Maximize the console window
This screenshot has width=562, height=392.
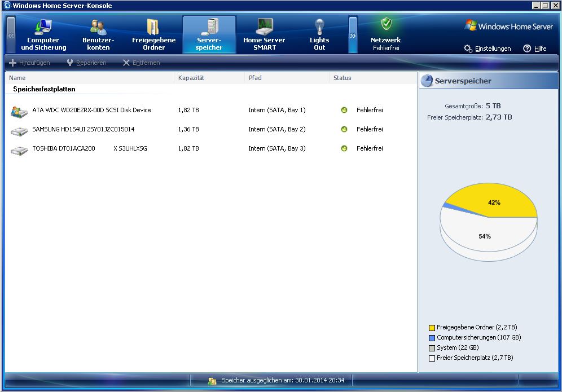coord(545,6)
